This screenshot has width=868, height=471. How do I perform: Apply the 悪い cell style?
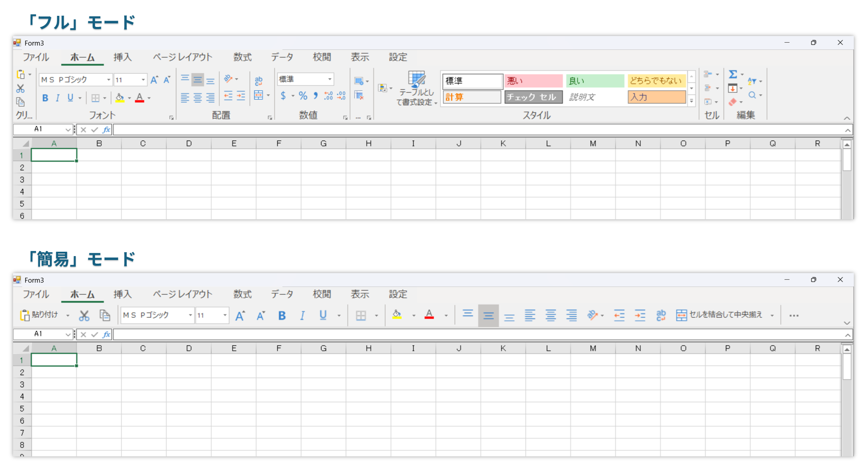533,81
